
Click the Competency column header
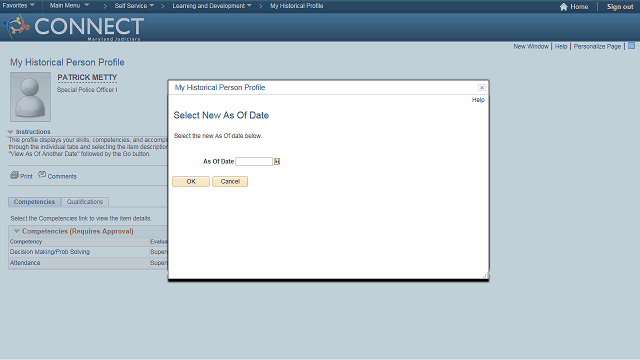tap(26, 242)
